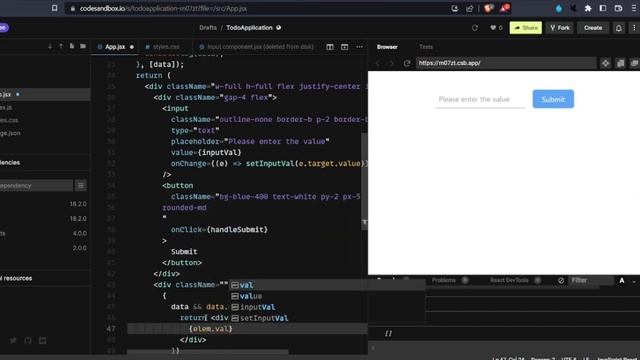Click the GitHub icon in sidebar footer
Image resolution: width=640 pixels, height=360 pixels.
28,340
